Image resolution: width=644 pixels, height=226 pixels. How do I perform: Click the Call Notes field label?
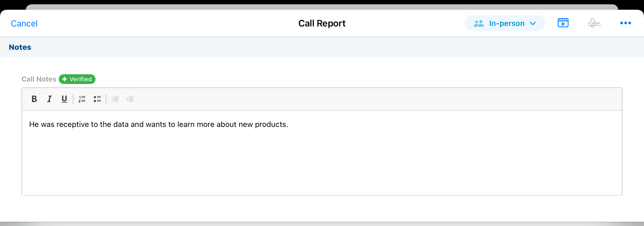point(39,79)
